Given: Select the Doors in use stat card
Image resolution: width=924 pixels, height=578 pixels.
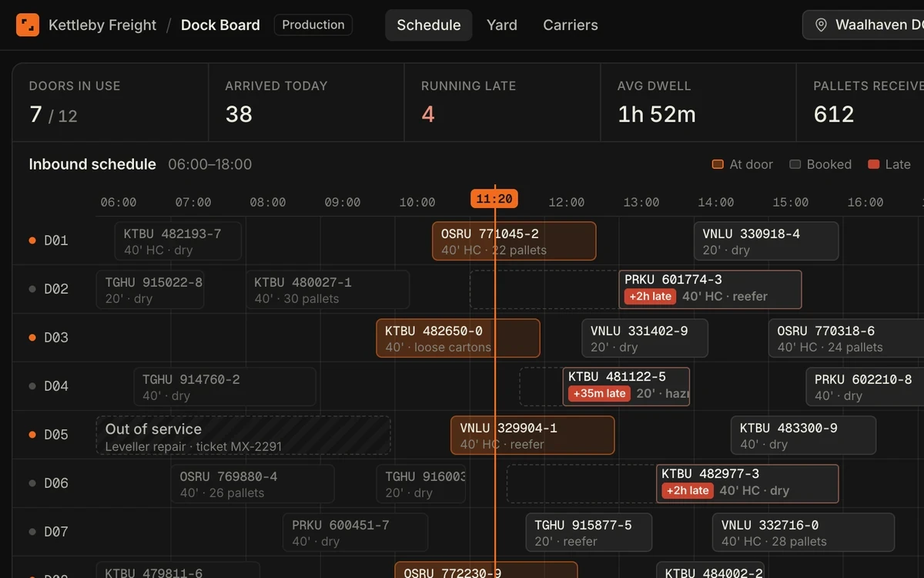Looking at the screenshot, I should pos(110,102).
